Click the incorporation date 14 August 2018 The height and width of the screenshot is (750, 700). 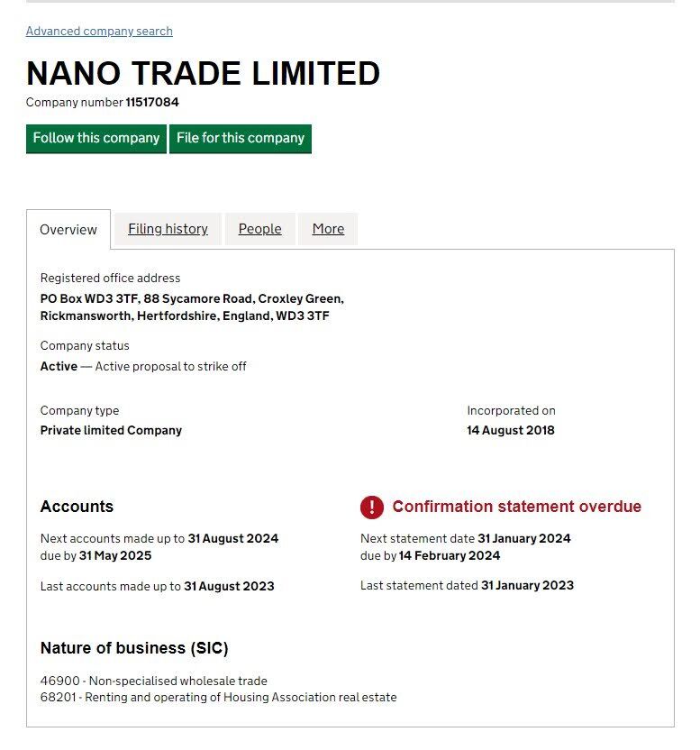pos(510,431)
